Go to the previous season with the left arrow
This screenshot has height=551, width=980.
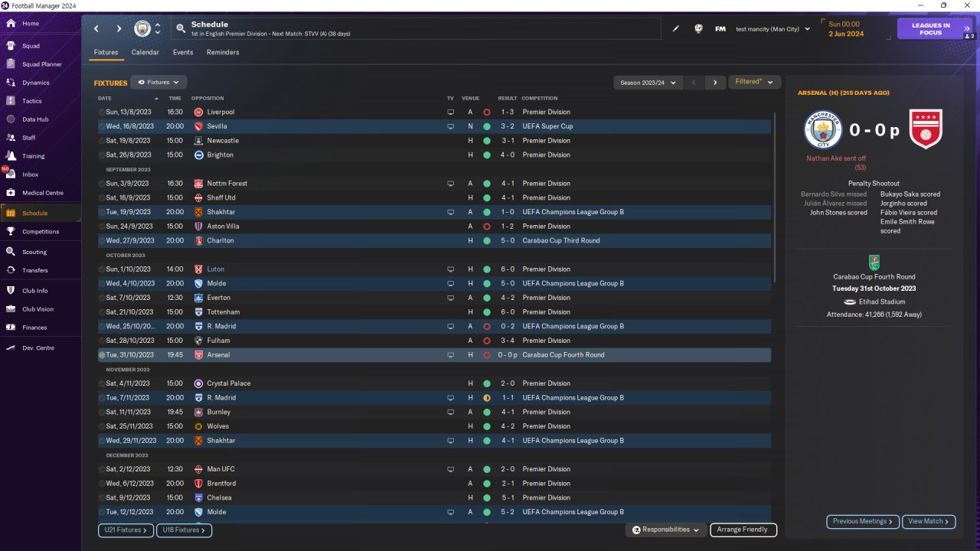tap(694, 83)
